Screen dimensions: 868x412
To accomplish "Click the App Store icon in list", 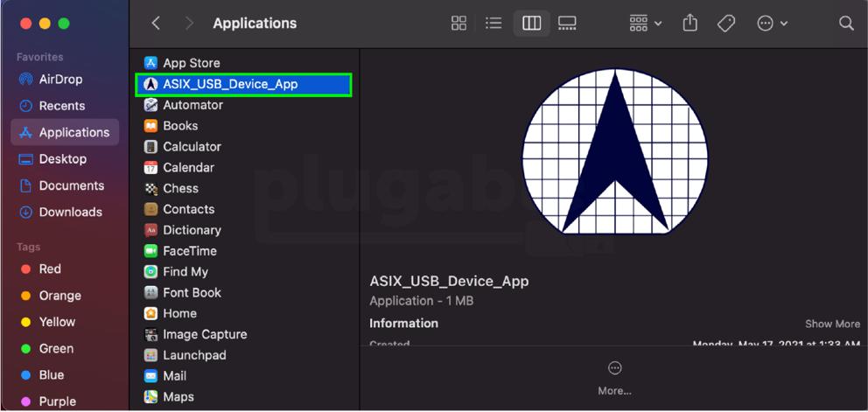I will [150, 63].
